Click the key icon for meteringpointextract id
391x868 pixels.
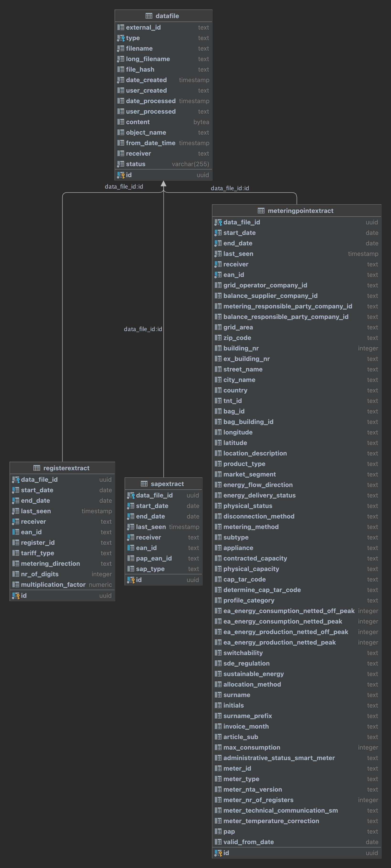[218, 853]
